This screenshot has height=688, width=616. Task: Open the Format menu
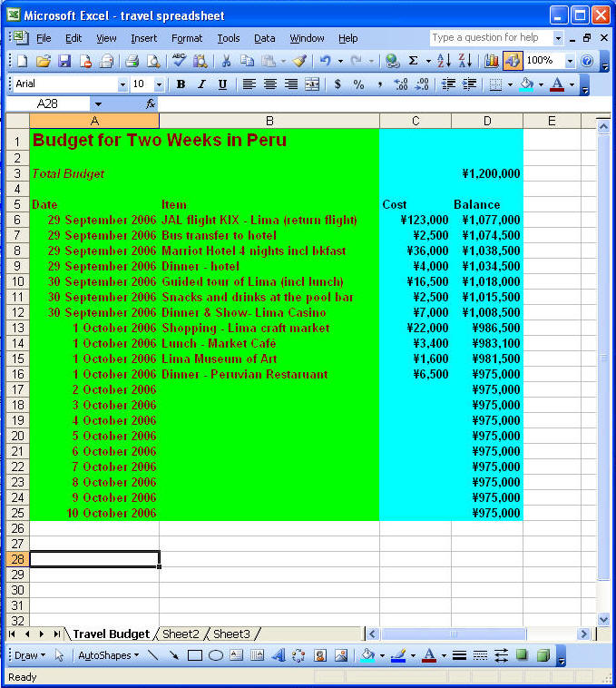point(187,39)
